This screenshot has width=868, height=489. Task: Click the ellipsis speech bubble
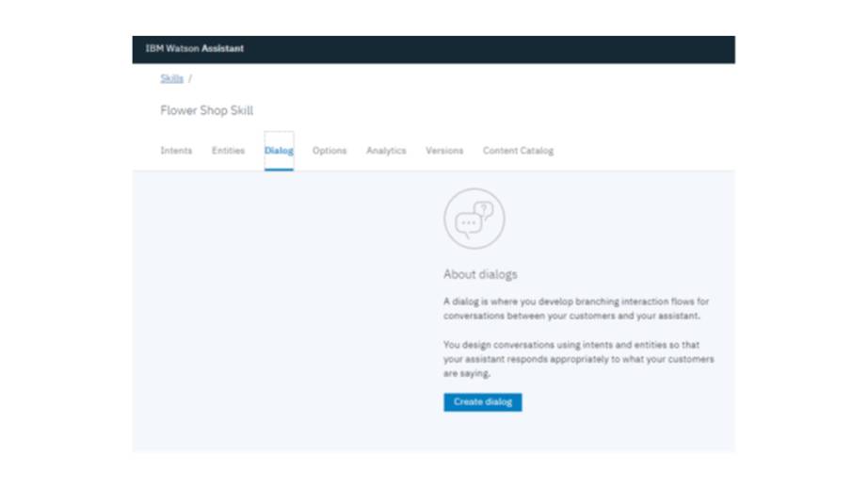468,224
